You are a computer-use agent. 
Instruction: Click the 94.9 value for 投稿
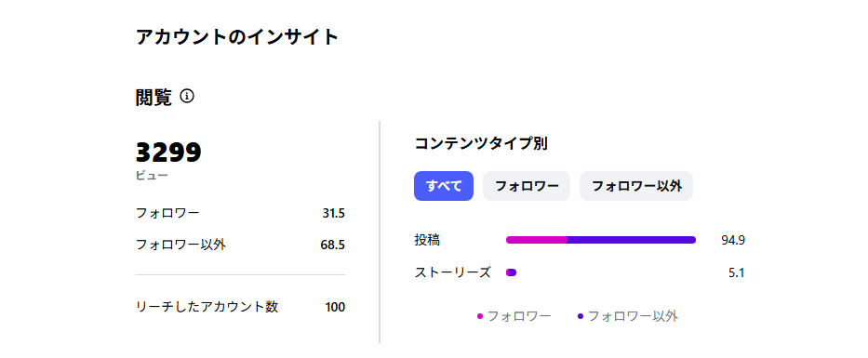(x=733, y=240)
